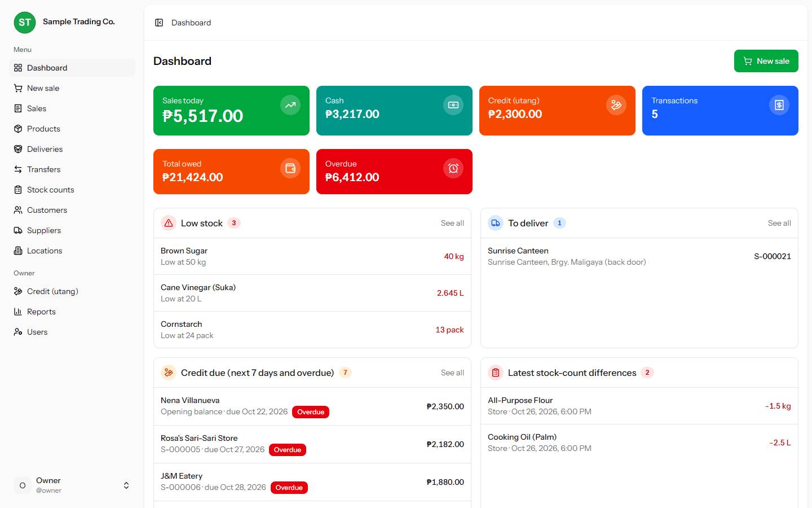Open Cooking Oil (Palm) stock difference

(639, 443)
